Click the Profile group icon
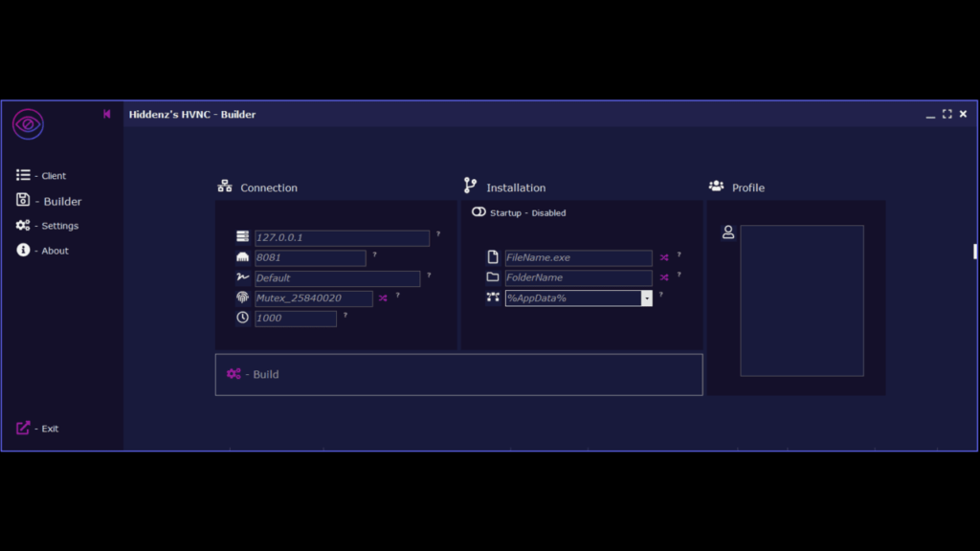The width and height of the screenshot is (980, 551). (716, 187)
